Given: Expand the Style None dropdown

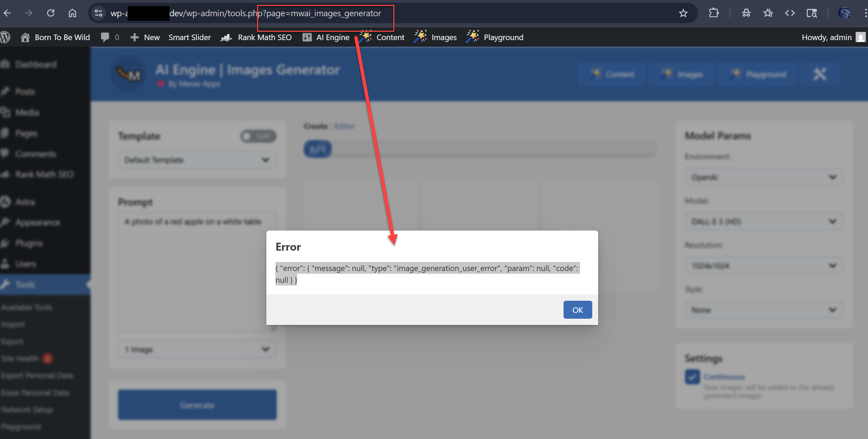Looking at the screenshot, I should coord(764,310).
